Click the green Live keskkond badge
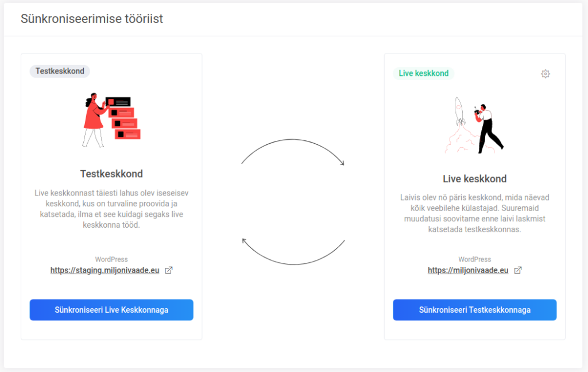The width and height of the screenshot is (588, 372). tap(423, 73)
